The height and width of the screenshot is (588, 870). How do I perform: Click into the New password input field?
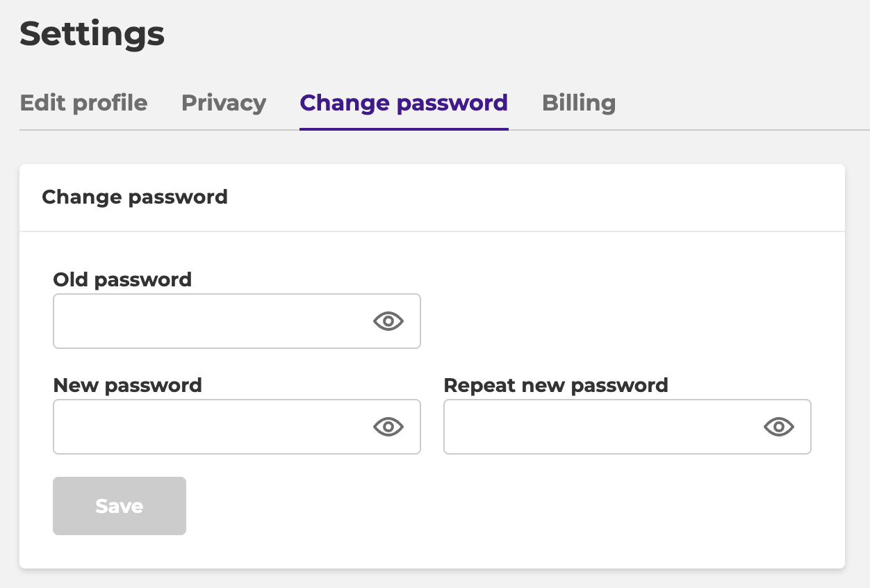(x=237, y=427)
